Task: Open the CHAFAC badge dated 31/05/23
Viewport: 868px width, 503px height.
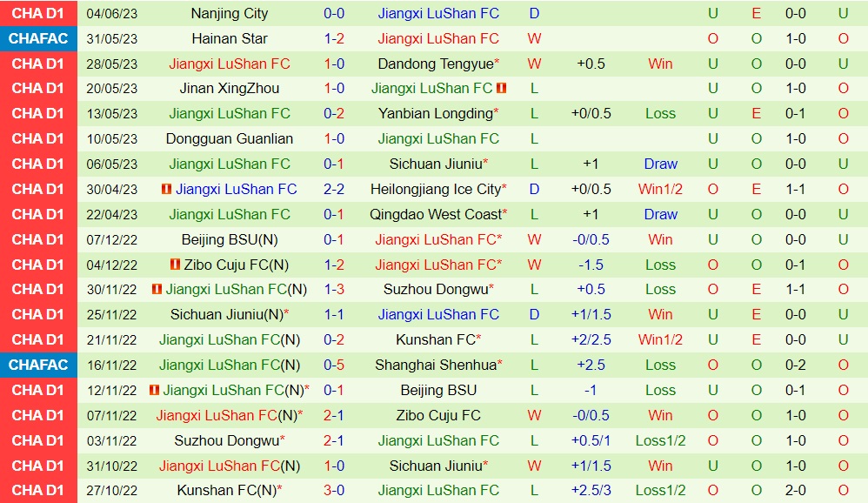Action: (x=38, y=38)
